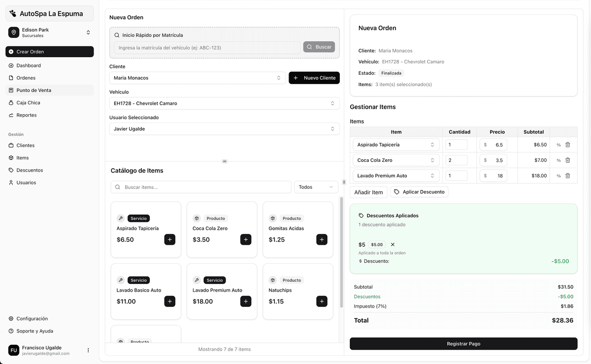
Task: Add Natuchips to the order
Action: (x=322, y=301)
